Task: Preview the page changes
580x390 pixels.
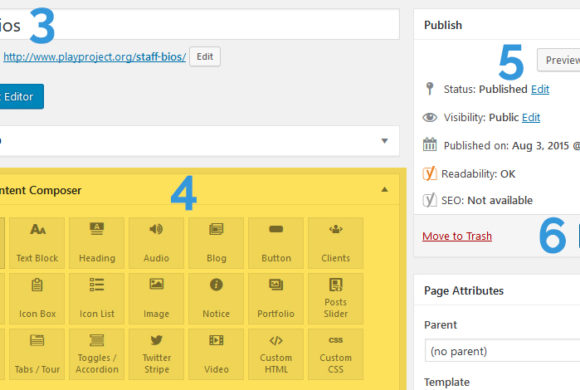Action: click(x=559, y=60)
